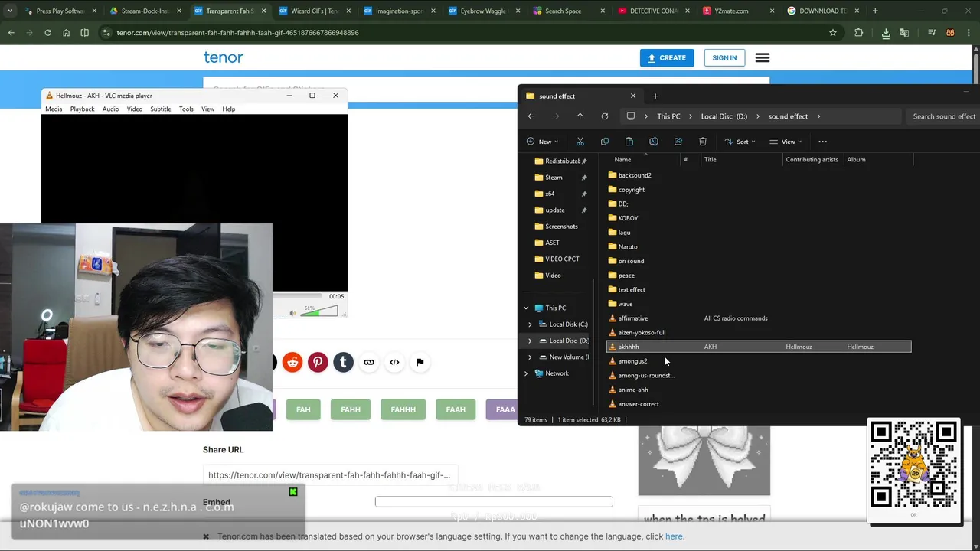
Task: Share the GIF on Pinterest
Action: (318, 362)
